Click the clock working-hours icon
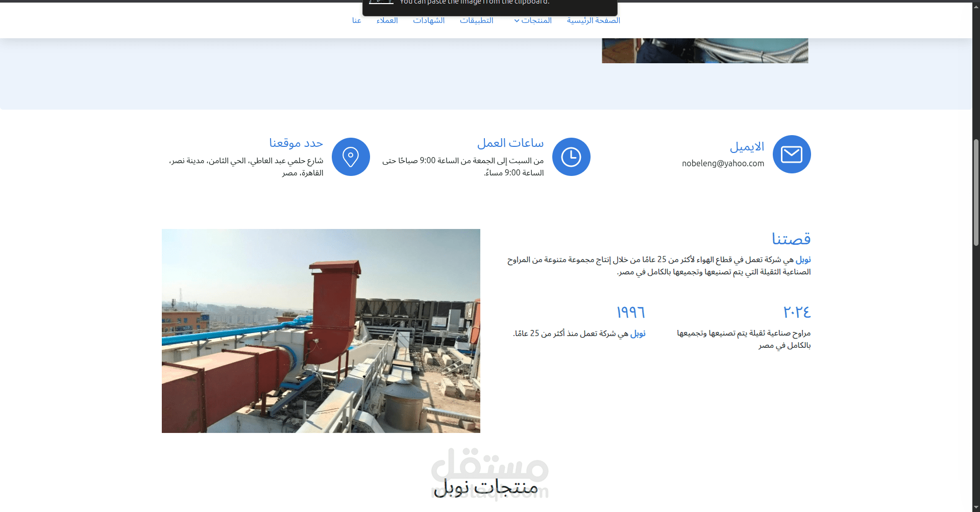 pos(571,157)
